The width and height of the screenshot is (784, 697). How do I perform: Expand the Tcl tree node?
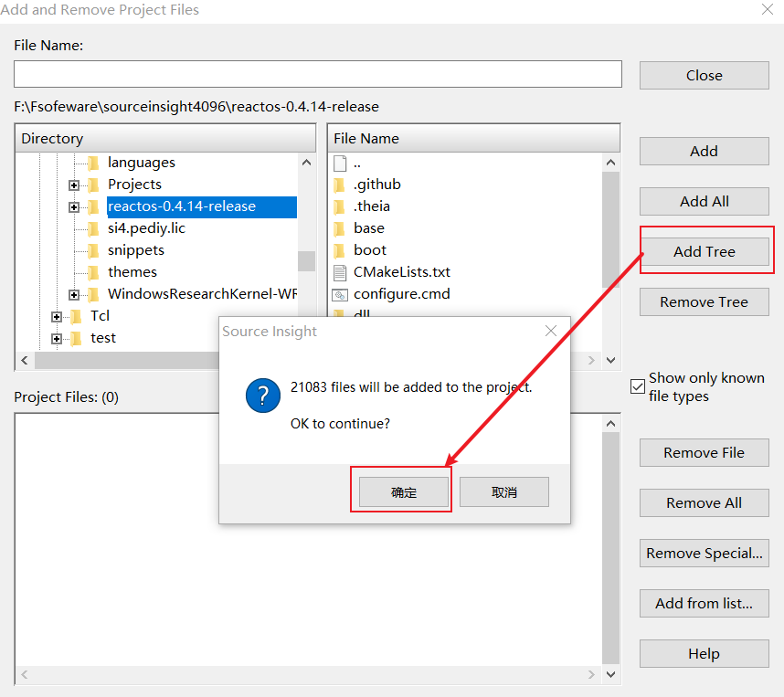[x=57, y=317]
